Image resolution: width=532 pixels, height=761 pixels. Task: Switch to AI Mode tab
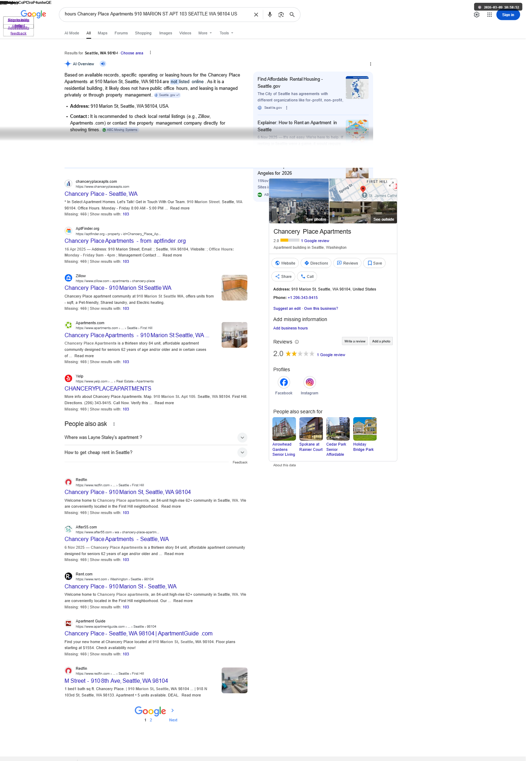point(72,33)
